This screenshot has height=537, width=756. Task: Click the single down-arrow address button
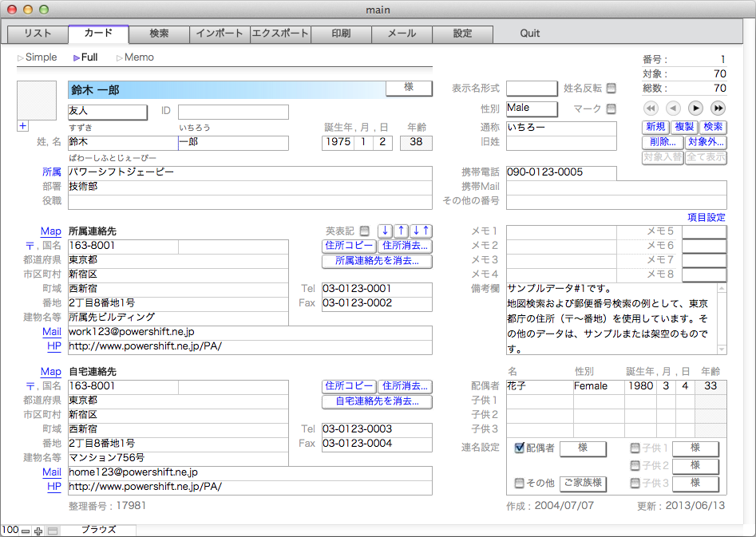(386, 231)
